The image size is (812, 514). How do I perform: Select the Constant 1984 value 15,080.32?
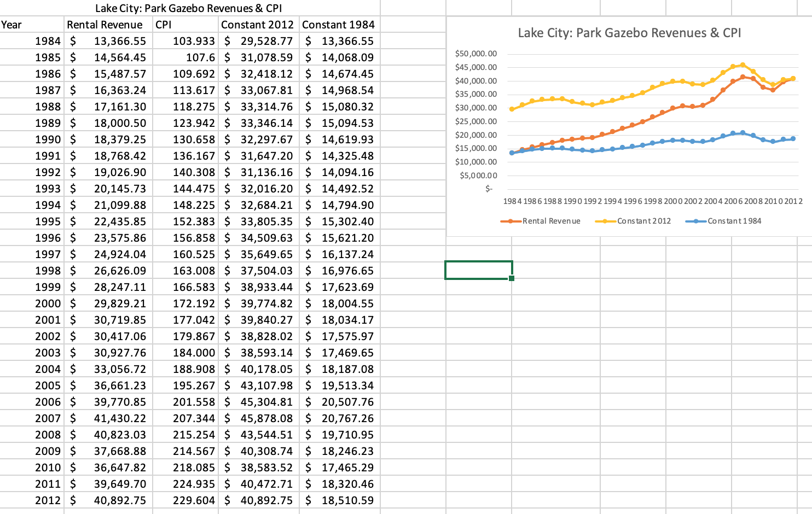tap(340, 107)
